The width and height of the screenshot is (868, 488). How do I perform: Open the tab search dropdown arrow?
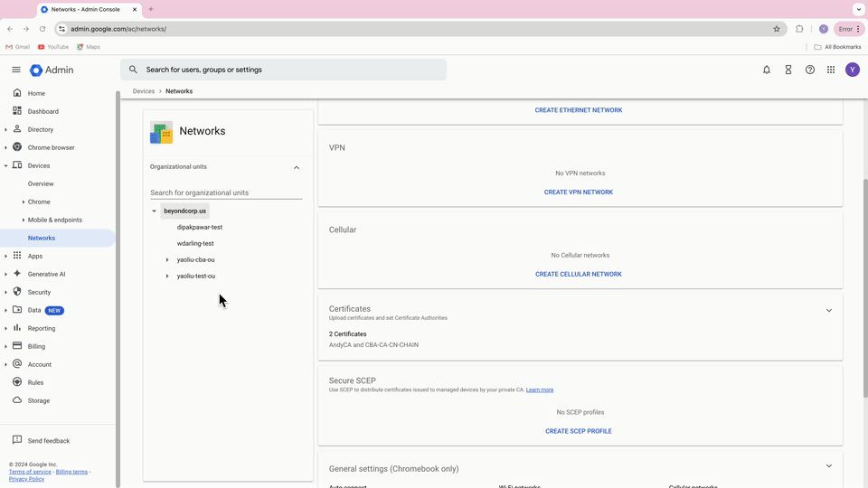pos(859,9)
